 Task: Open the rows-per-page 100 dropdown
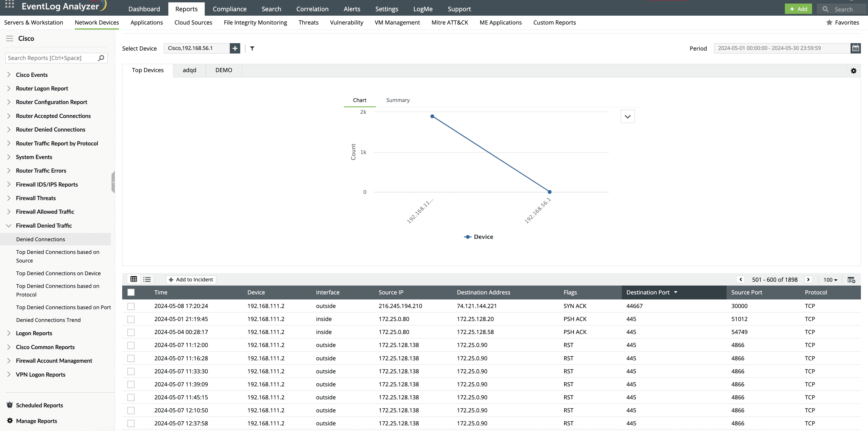pos(830,280)
